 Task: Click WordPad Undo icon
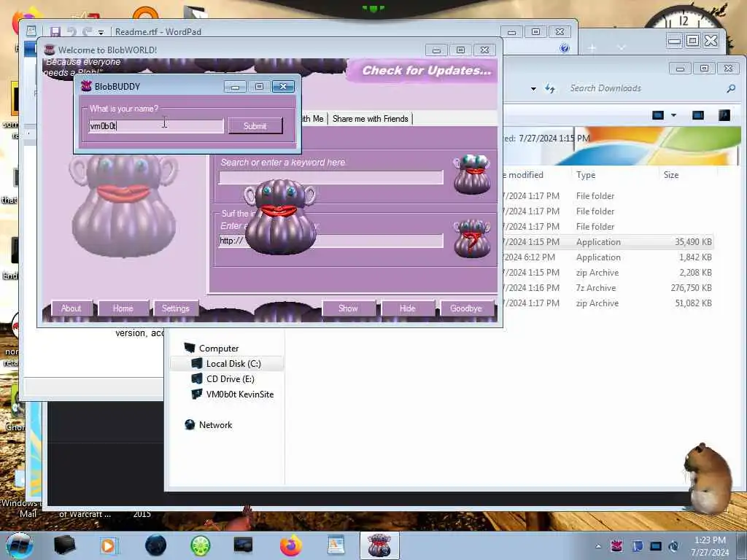pos(71,32)
